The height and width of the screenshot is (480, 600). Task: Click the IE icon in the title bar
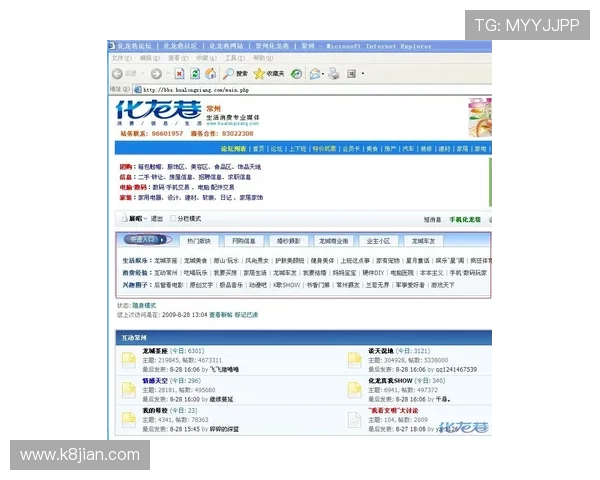(x=112, y=46)
